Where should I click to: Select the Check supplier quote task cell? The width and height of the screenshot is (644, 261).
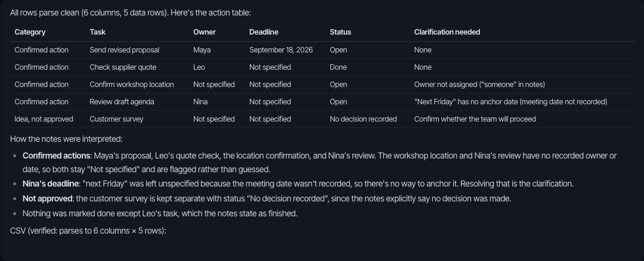[x=123, y=67]
